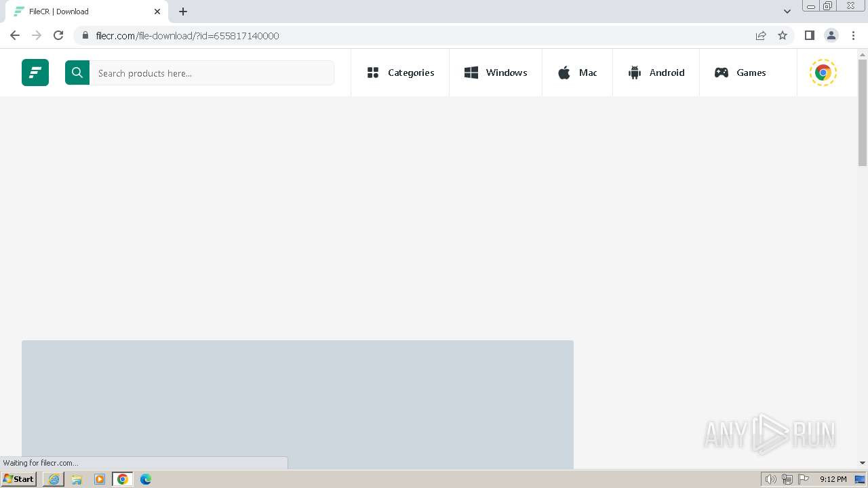This screenshot has height=488, width=868.
Task: Click the Chrome extension badge icon
Action: pyautogui.click(x=823, y=73)
